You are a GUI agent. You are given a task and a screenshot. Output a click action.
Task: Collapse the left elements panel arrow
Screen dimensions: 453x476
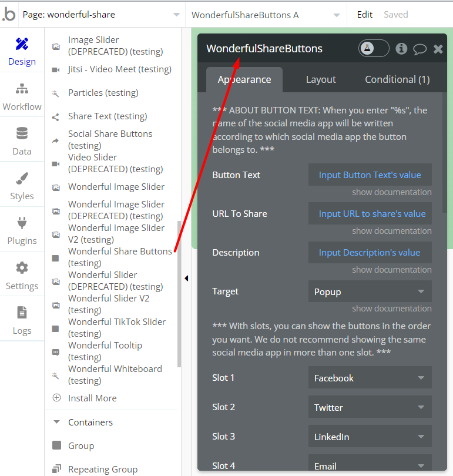pos(186,278)
